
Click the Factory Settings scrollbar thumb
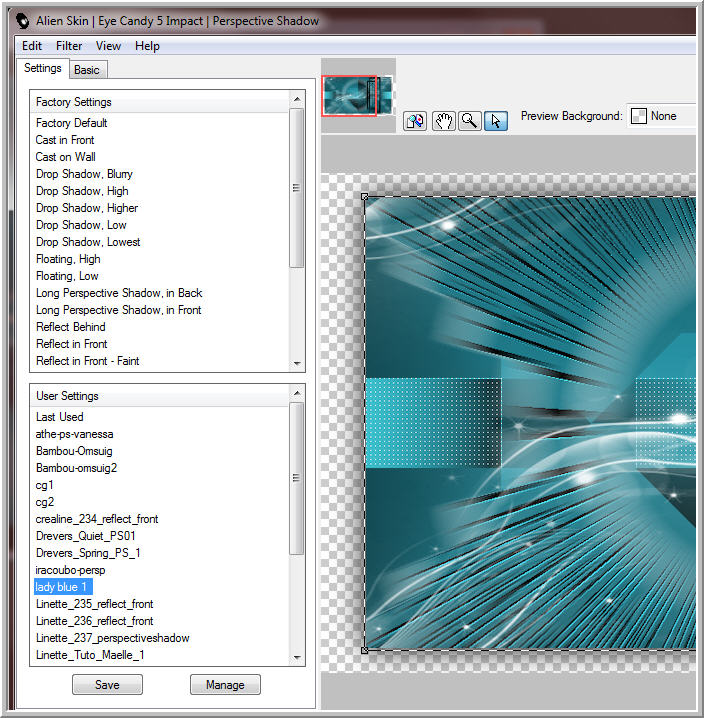(x=297, y=188)
